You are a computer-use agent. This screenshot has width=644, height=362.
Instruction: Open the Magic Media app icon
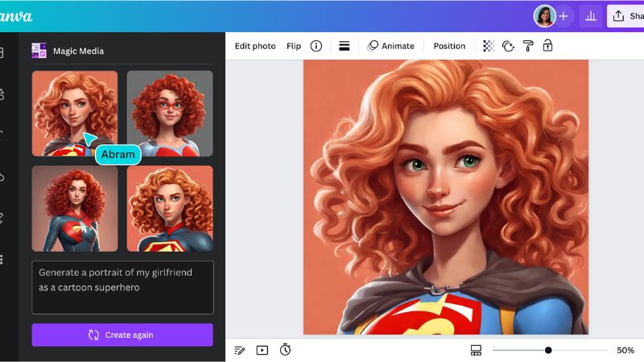pos(39,51)
